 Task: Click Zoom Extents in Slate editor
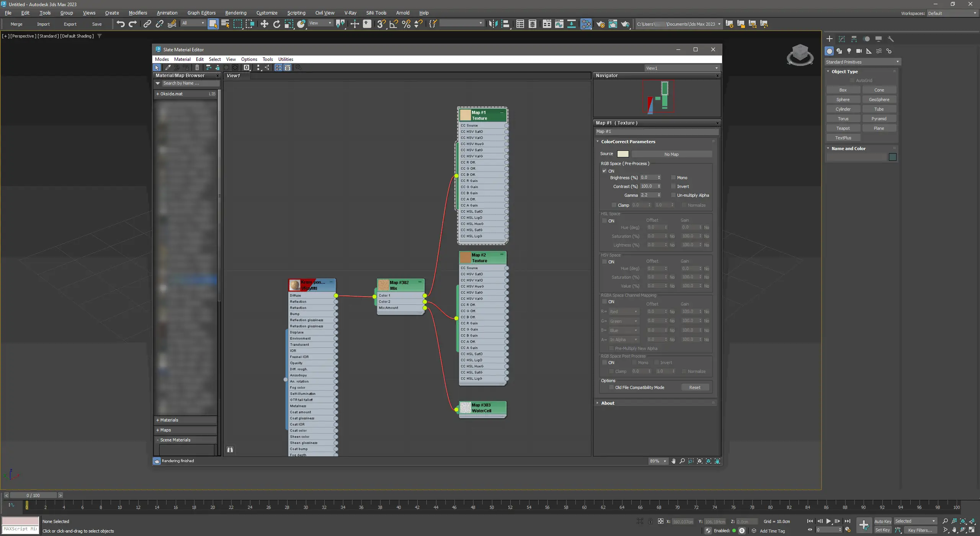(700, 461)
